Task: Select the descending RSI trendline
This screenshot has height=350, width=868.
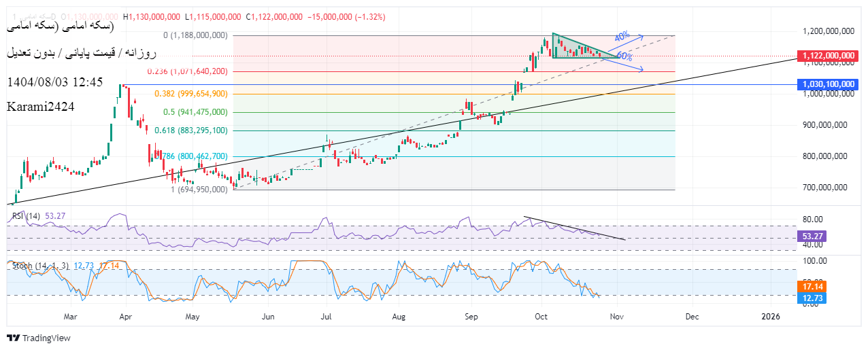Action: [x=575, y=229]
